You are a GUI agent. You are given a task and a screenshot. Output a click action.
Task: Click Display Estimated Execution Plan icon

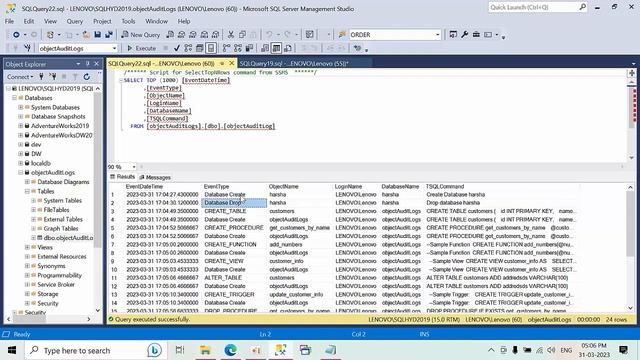(x=188, y=48)
